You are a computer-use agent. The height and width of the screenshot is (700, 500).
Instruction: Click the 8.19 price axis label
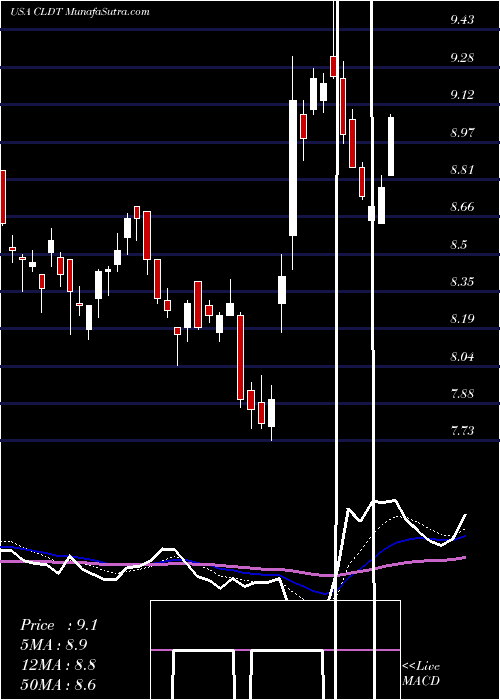coord(462,319)
